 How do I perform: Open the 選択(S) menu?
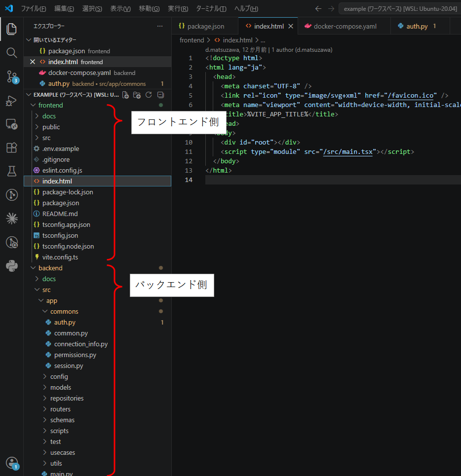pos(92,9)
